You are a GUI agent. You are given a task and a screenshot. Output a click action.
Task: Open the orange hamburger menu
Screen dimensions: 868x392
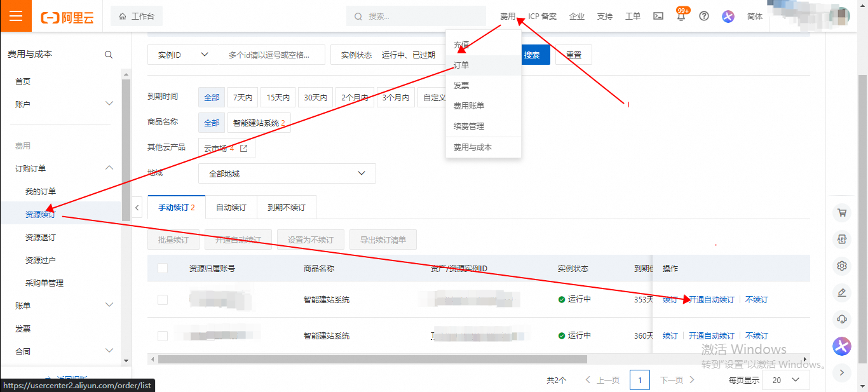(16, 16)
